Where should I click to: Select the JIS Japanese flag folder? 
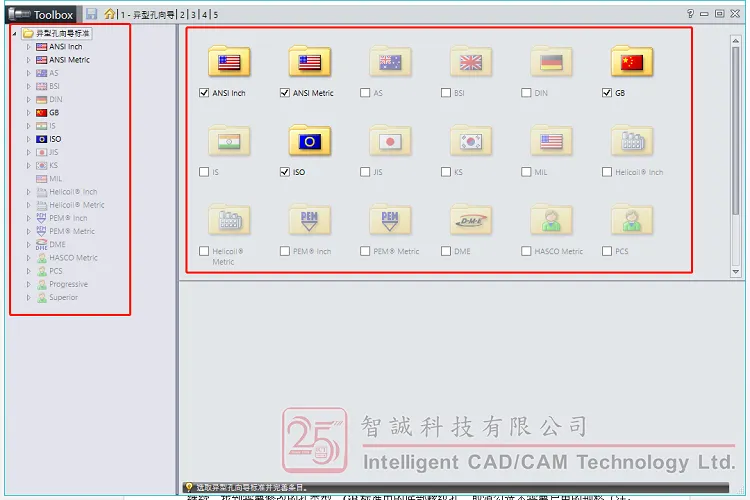(390, 141)
